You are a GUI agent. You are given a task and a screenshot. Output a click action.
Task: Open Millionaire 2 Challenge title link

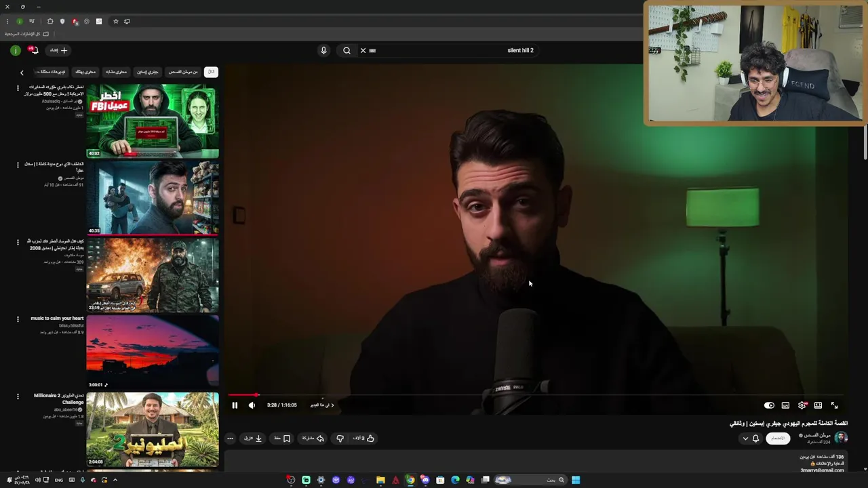click(x=59, y=399)
